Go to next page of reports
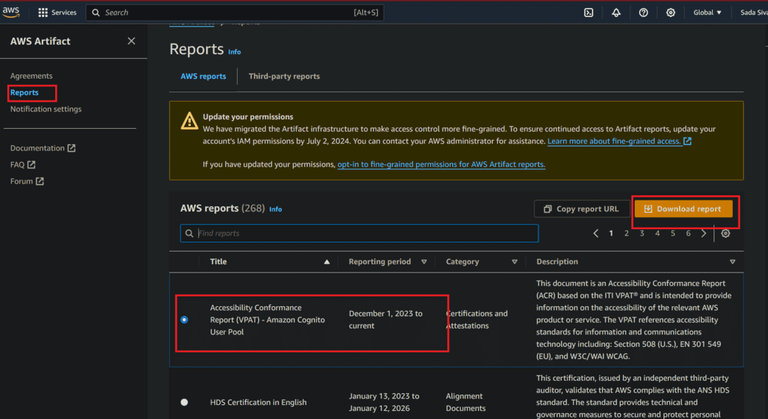This screenshot has height=419, width=768. point(704,233)
